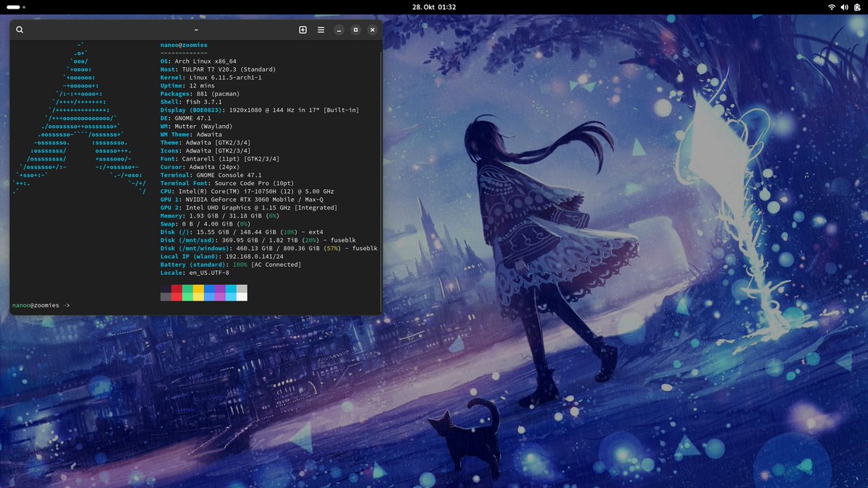Click the 'WM: Mutter (Wayland)' line
The image size is (868, 488).
point(196,127)
